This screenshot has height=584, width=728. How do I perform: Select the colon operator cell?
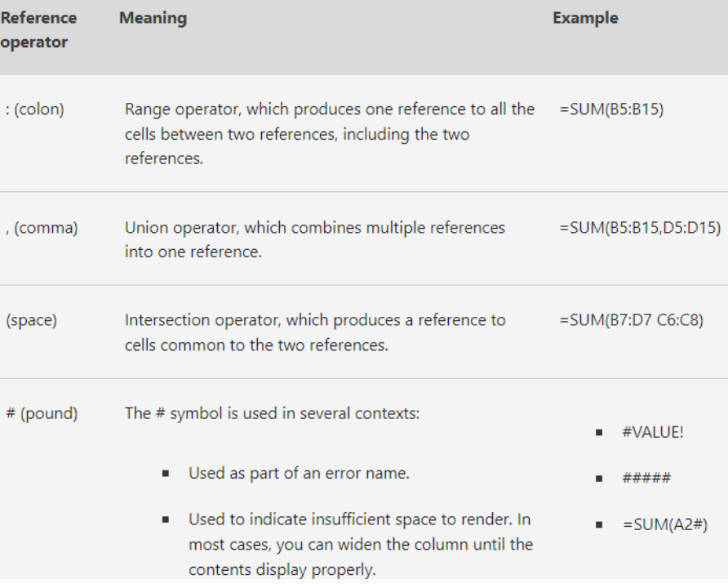coord(35,109)
